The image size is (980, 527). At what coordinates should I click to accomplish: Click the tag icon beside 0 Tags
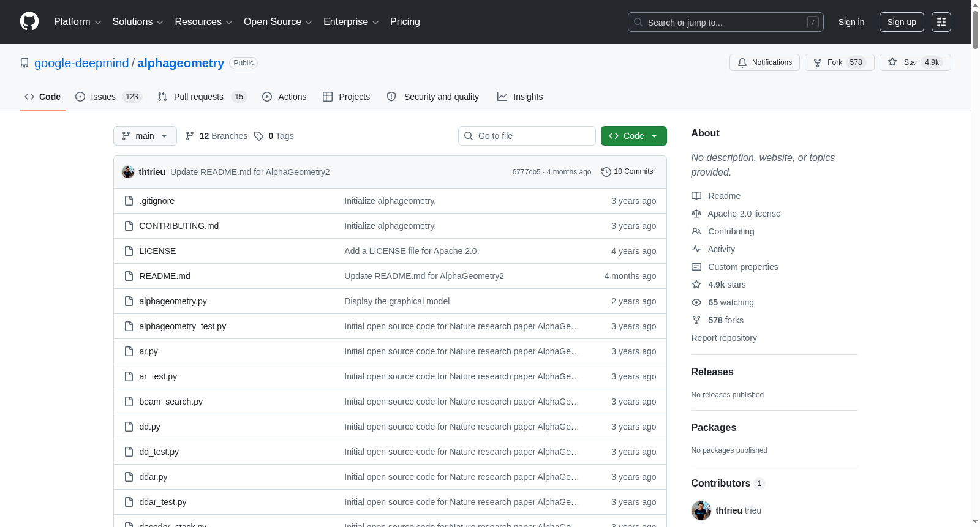tap(259, 136)
